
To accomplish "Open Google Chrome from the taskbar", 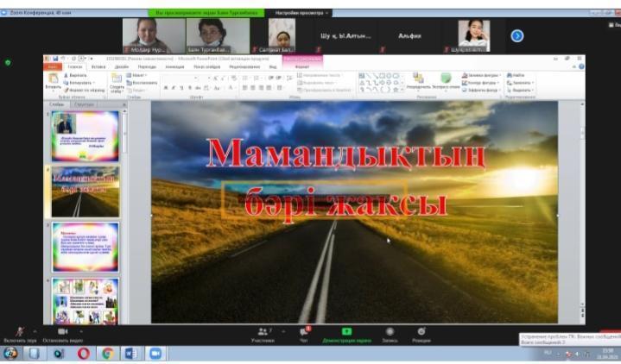I will tap(107, 353).
